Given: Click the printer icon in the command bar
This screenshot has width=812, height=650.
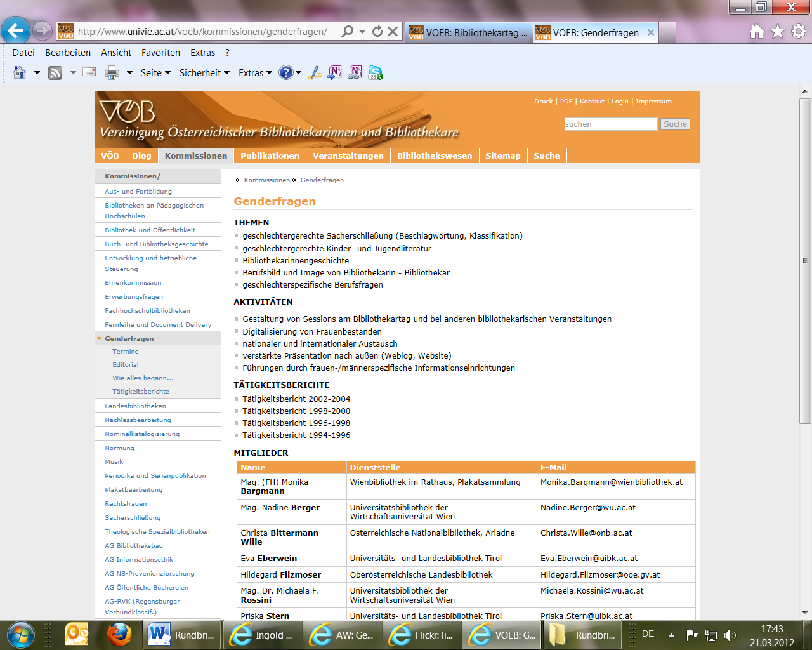Looking at the screenshot, I should [x=112, y=73].
